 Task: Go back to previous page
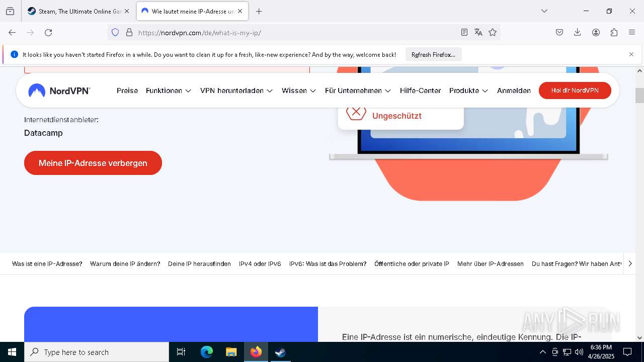coord(12,32)
